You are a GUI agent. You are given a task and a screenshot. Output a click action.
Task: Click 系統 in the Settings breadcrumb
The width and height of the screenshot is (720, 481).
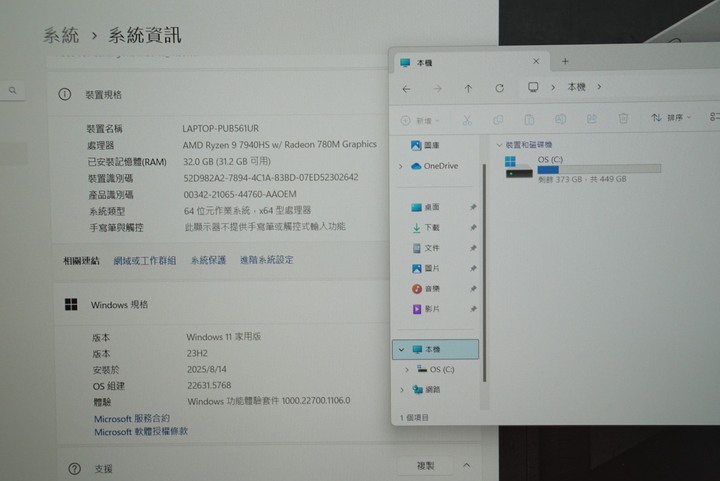[x=61, y=35]
